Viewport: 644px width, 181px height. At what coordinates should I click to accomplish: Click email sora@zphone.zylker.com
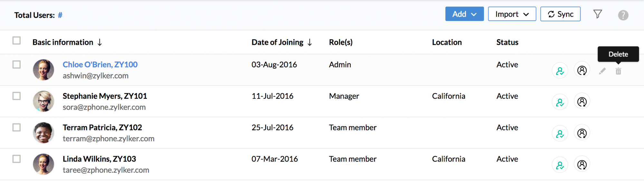click(104, 107)
